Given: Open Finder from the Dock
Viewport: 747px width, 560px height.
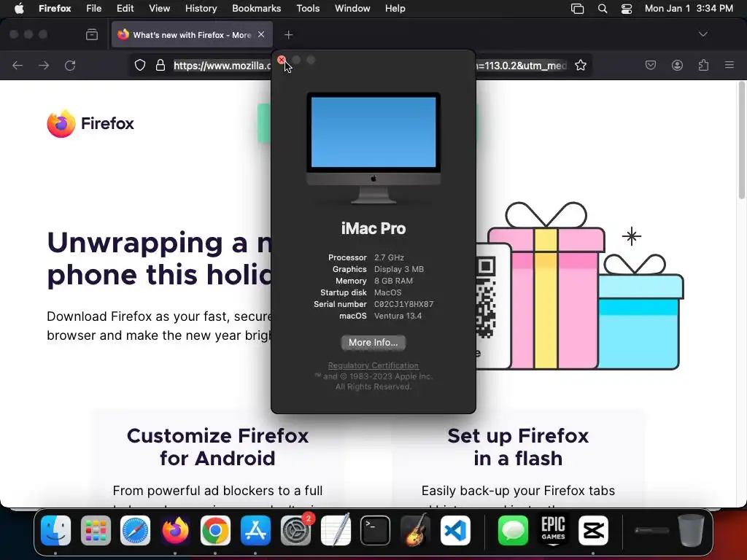Looking at the screenshot, I should click(55, 530).
